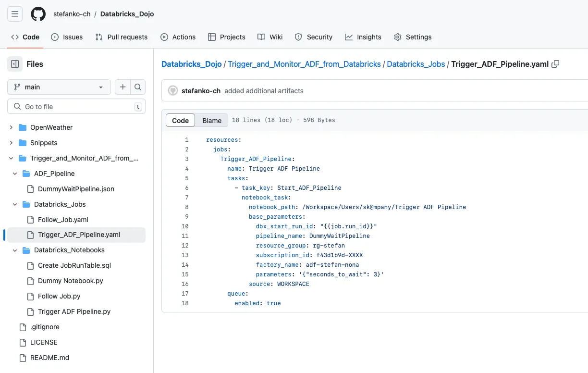This screenshot has height=373, width=588.
Task: Open the DummyWaitPipeline.json file
Action: coord(76,189)
